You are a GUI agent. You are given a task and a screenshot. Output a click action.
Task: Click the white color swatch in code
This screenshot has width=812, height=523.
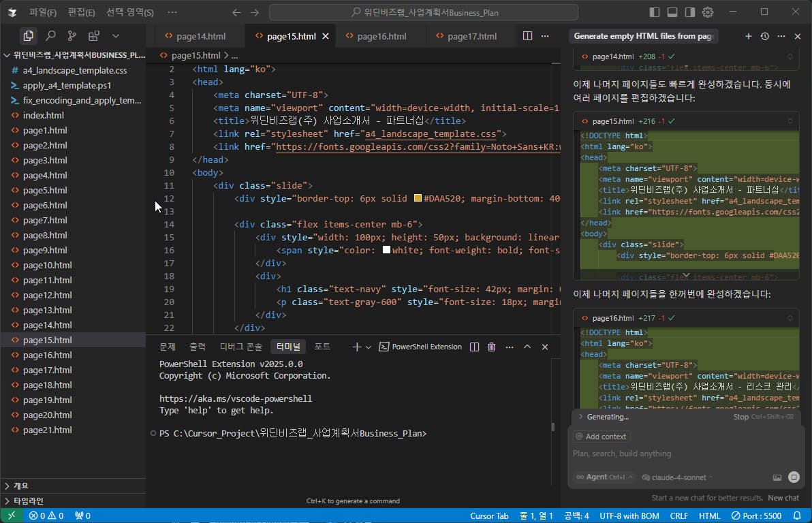(x=386, y=250)
